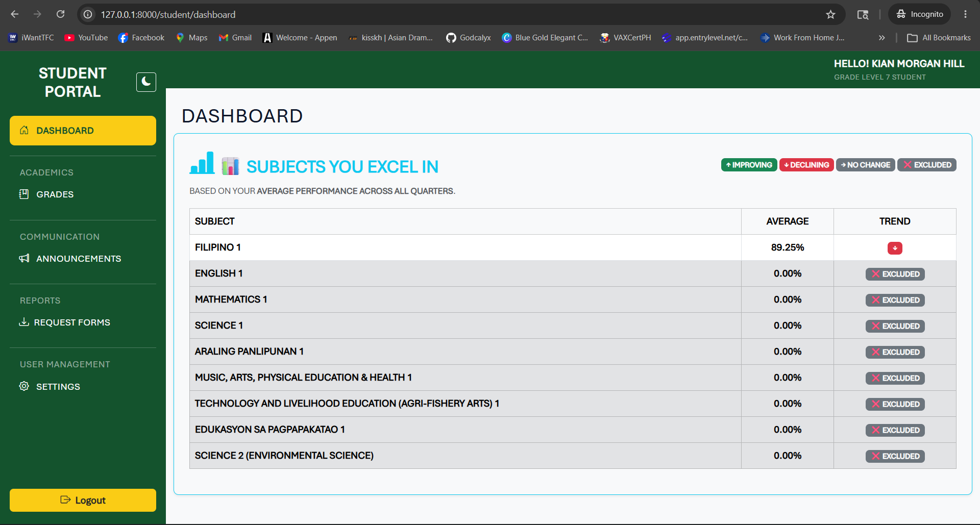
Task: Open the Announcements page
Action: pos(70,259)
